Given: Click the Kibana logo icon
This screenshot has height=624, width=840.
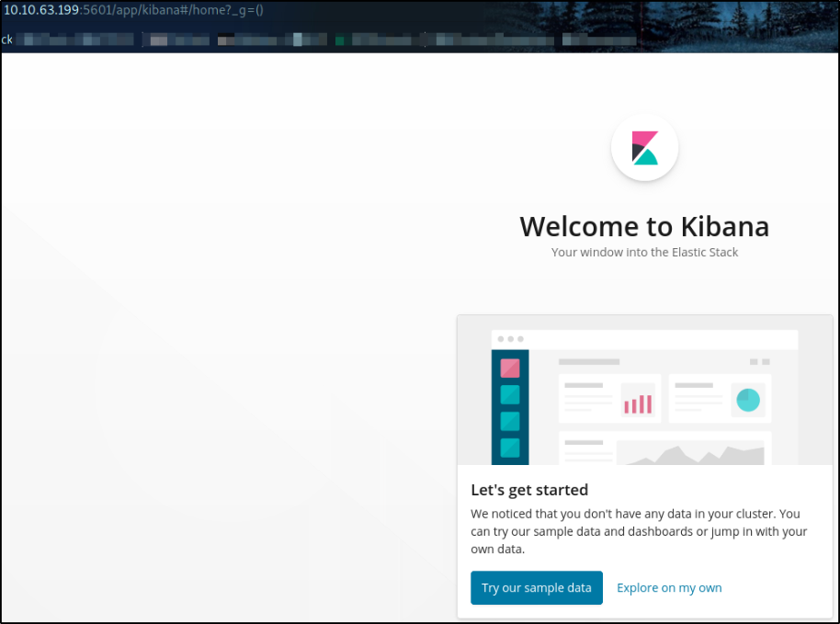Looking at the screenshot, I should point(644,148).
